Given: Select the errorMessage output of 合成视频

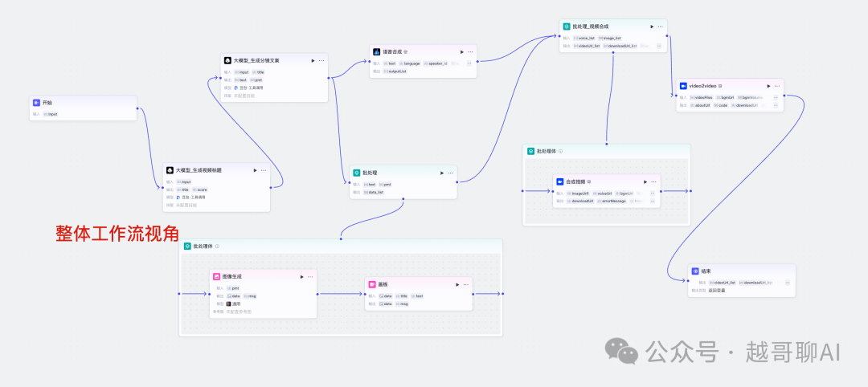Looking at the screenshot, I should point(612,202).
